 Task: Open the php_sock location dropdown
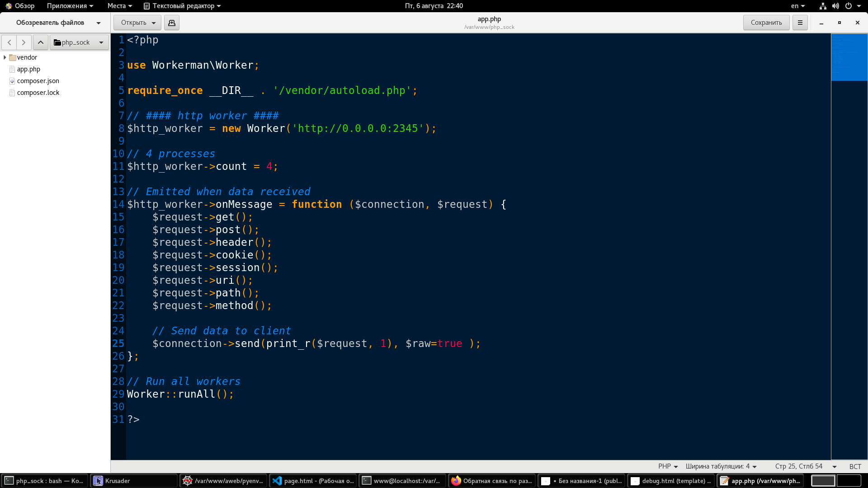click(x=79, y=42)
